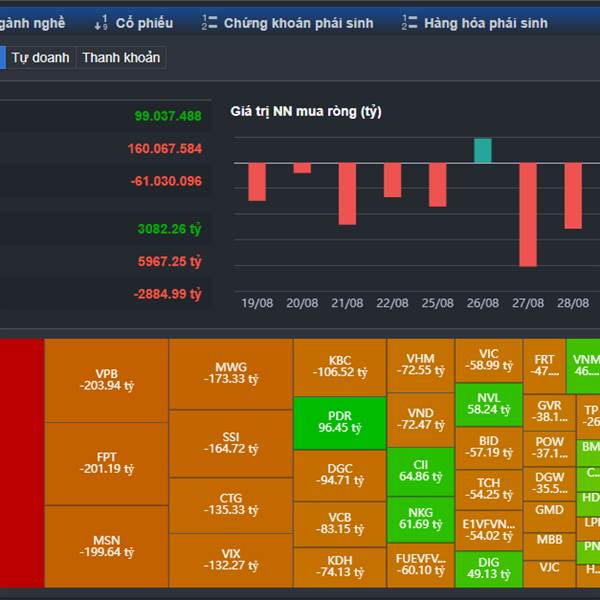Viewport: 600px width, 600px height.
Task: Click the VJC treemap tile
Action: (x=549, y=574)
